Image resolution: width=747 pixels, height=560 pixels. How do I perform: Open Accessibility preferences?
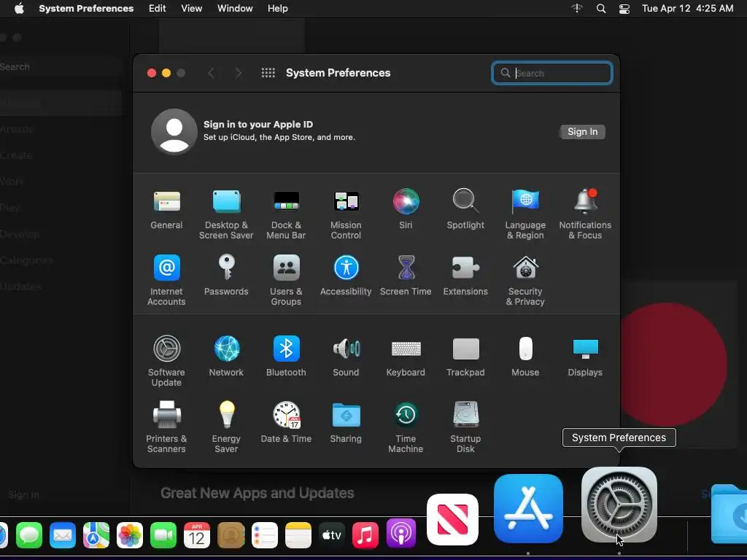347,276
